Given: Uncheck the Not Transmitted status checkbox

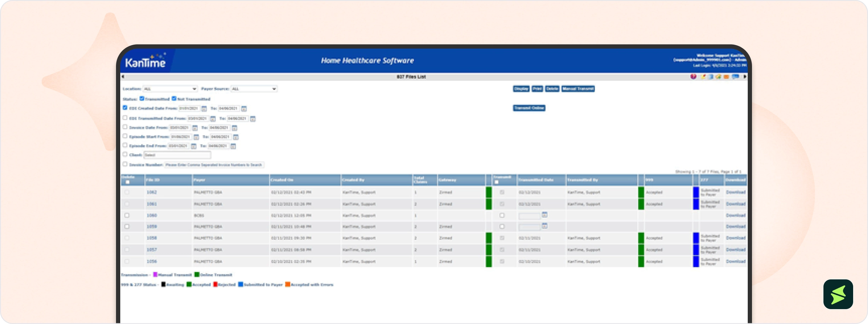Looking at the screenshot, I should click(x=174, y=98).
